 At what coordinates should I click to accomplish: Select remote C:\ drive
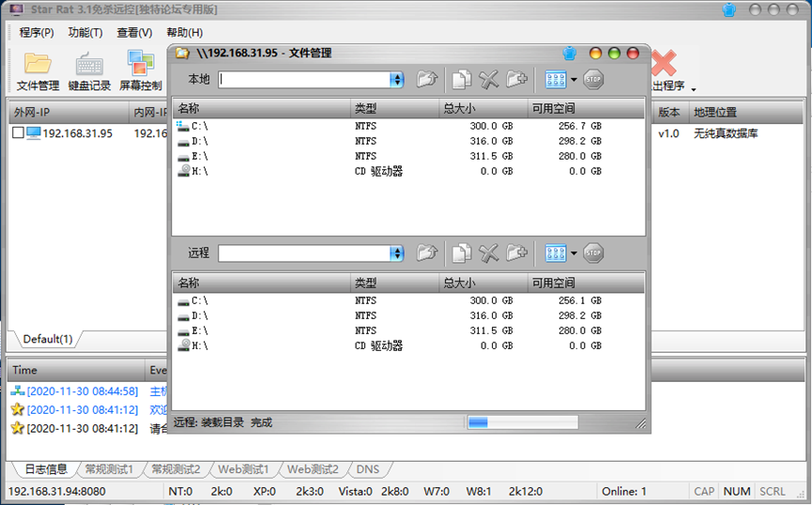pos(408,300)
